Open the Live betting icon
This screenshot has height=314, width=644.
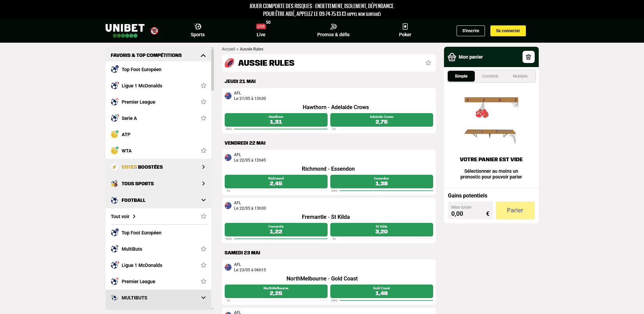[x=261, y=26]
